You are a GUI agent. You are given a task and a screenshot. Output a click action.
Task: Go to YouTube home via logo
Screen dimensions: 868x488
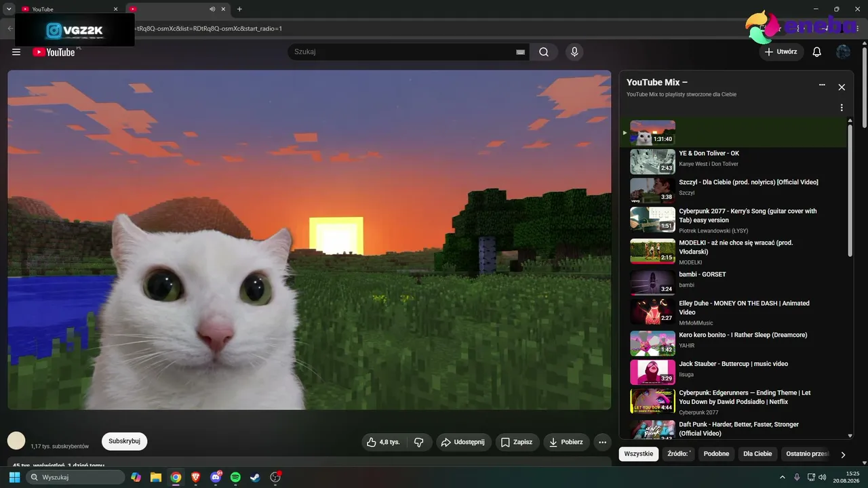(x=54, y=52)
